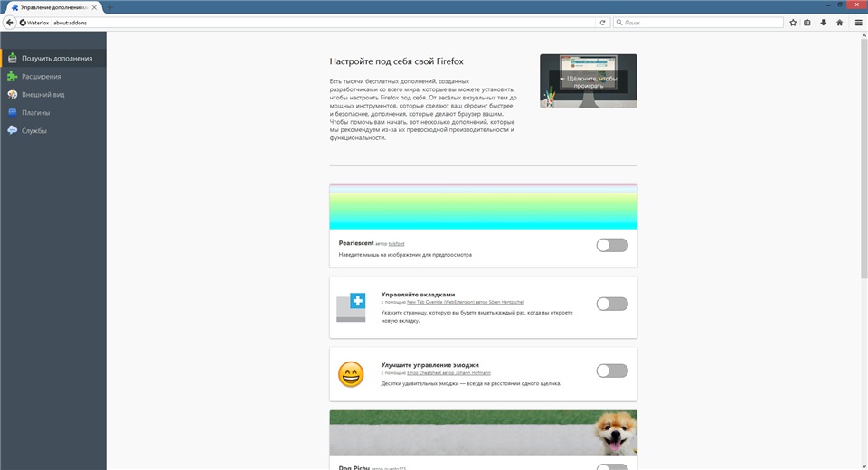Open a new tab with plus button
This screenshot has width=868, height=470.
point(109,7)
